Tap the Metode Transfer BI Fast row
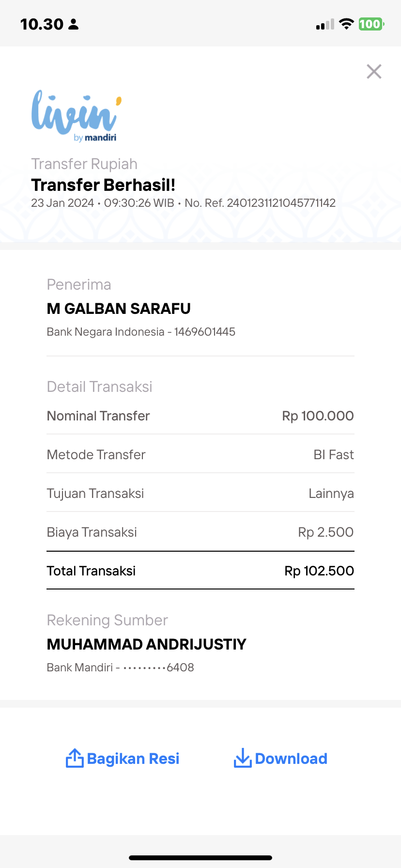Image resolution: width=401 pixels, height=868 pixels. click(200, 454)
